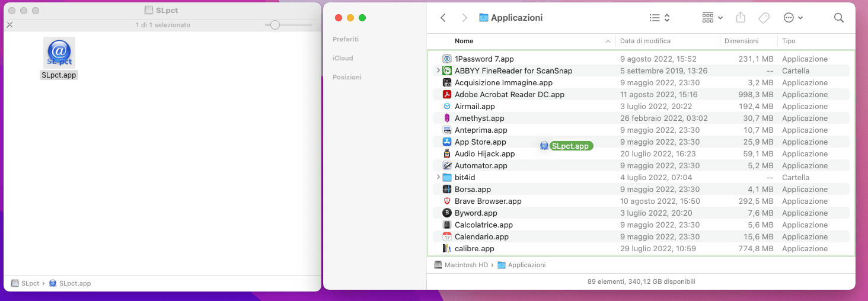Click the Share toolbar icon
This screenshot has height=301, width=868.
(x=741, y=18)
